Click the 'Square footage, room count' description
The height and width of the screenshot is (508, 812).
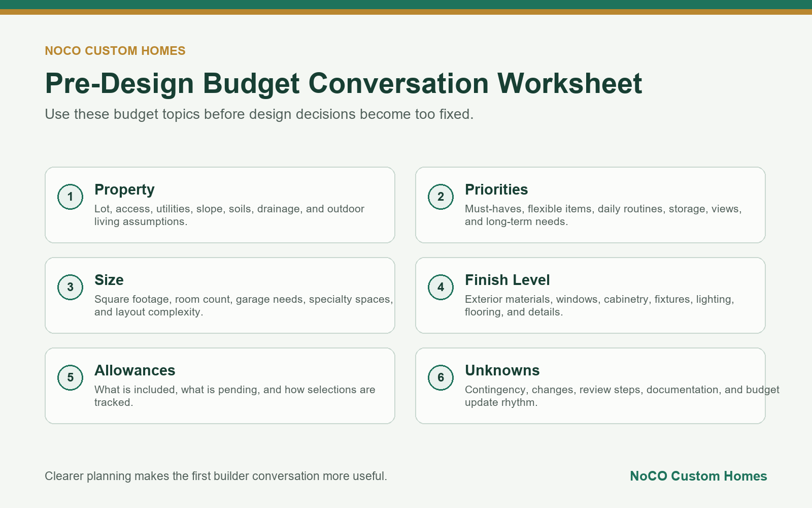(244, 306)
